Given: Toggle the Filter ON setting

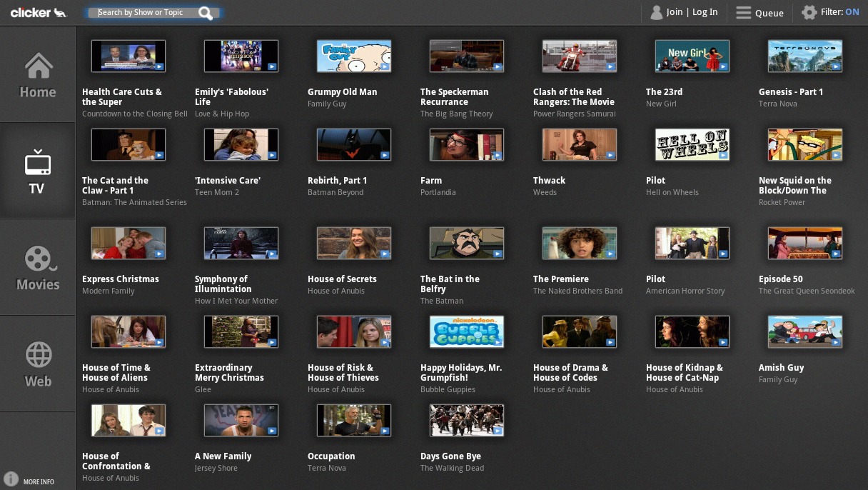Looking at the screenshot, I should click(852, 12).
